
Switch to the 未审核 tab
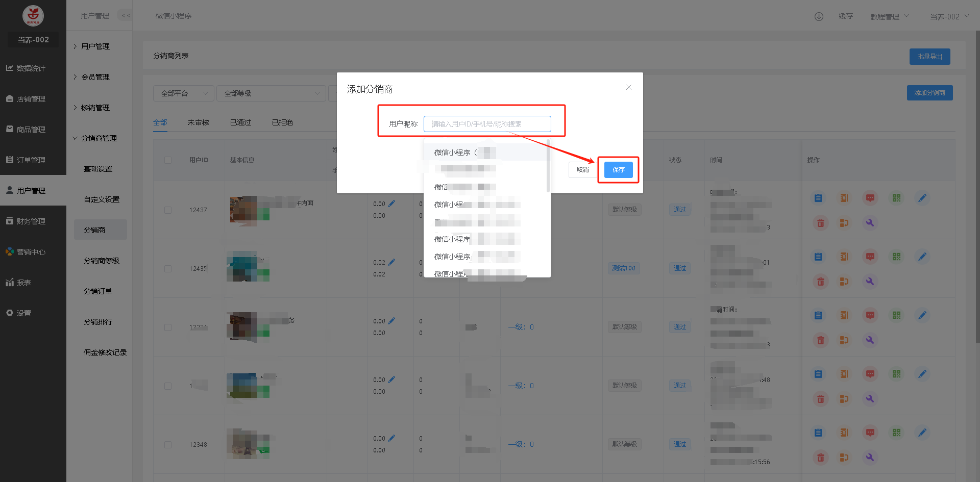click(x=198, y=122)
